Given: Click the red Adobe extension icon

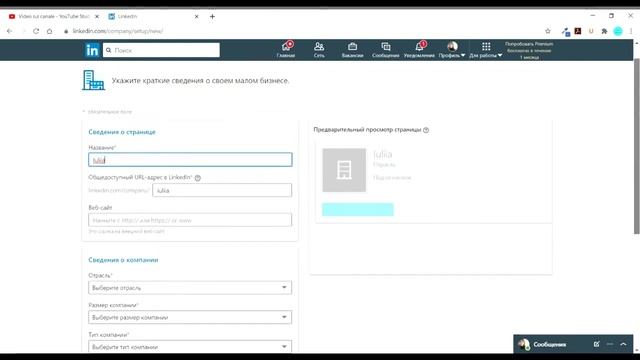Looking at the screenshot, I should (578, 31).
